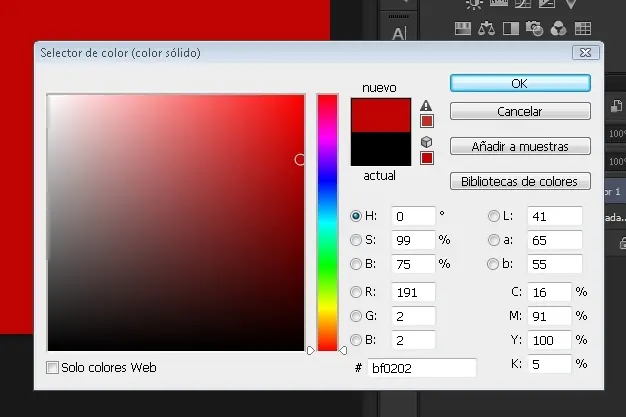The image size is (626, 417).
Task: Click the out-of-gamut warning triangle
Action: [426, 105]
